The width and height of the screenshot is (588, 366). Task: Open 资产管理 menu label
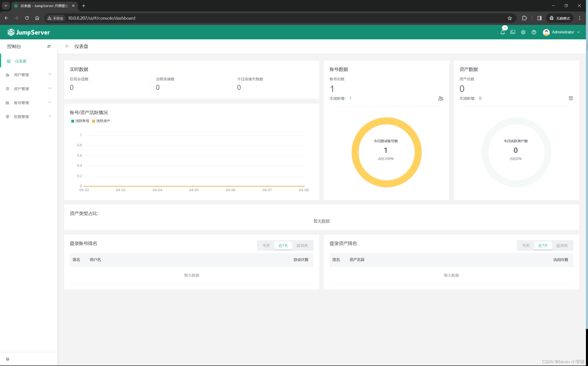21,89
